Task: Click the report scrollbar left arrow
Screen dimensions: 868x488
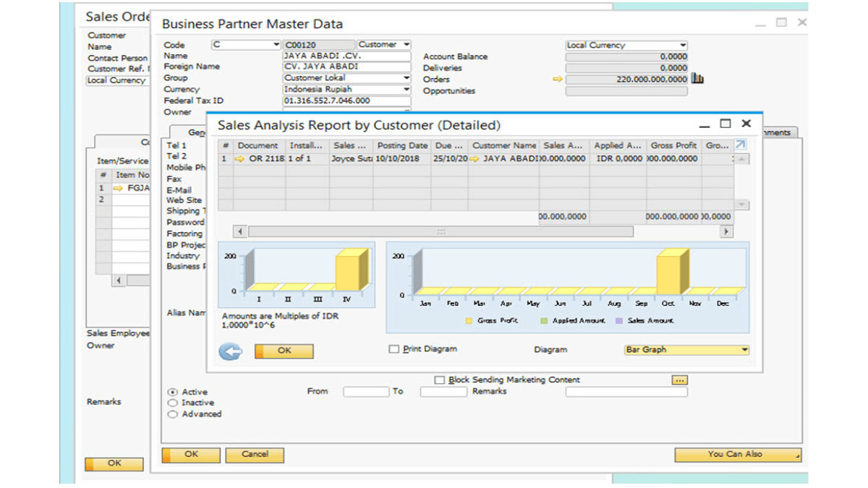Action: [239, 231]
